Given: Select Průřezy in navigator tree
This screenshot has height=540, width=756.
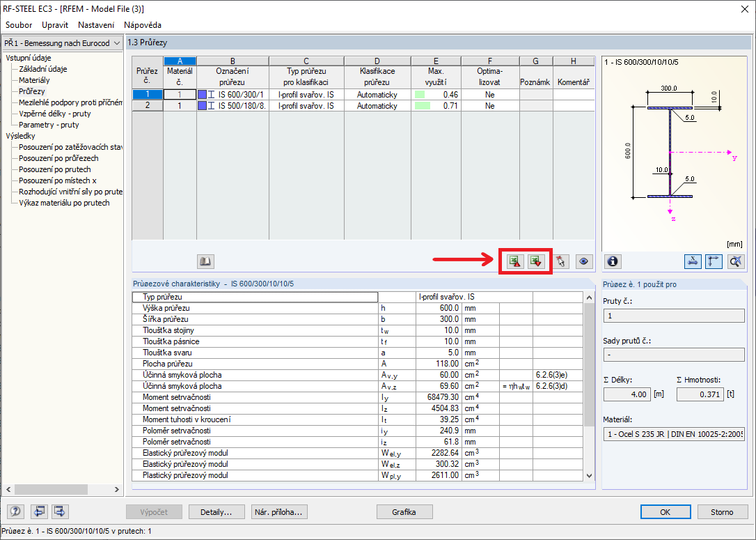Looking at the screenshot, I should coord(32,91).
